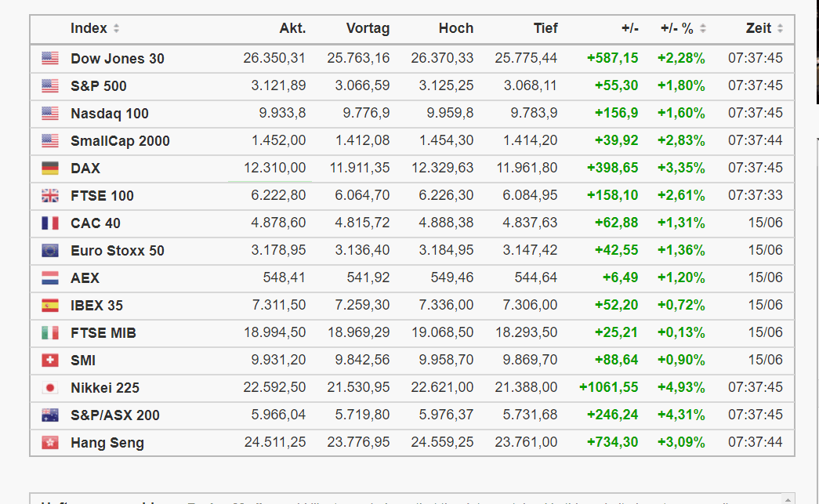Image resolution: width=819 pixels, height=504 pixels.
Task: Sort table by Index column arrows
Action: tap(116, 28)
